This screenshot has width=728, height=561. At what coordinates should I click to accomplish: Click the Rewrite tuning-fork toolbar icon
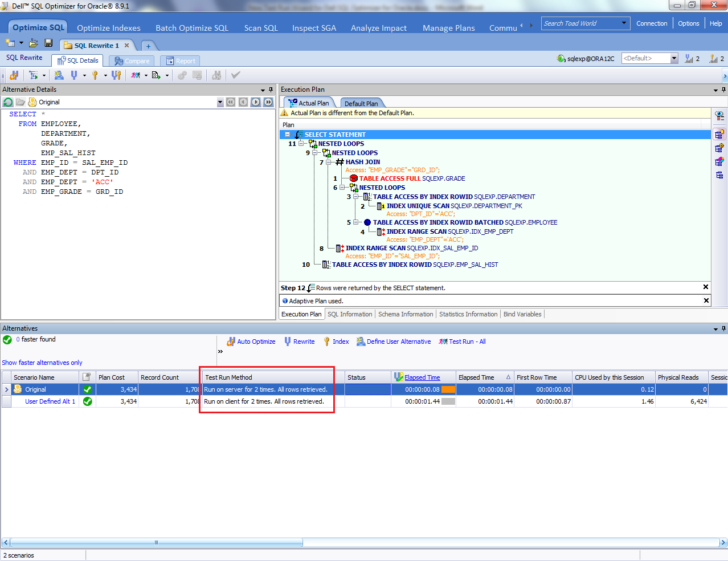(74, 75)
